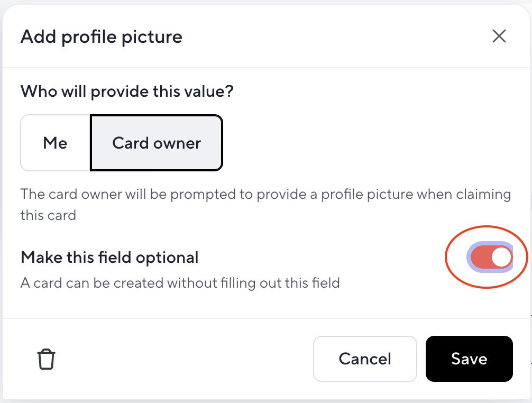Save the profile picture field settings
The image size is (532, 403).
[469, 359]
